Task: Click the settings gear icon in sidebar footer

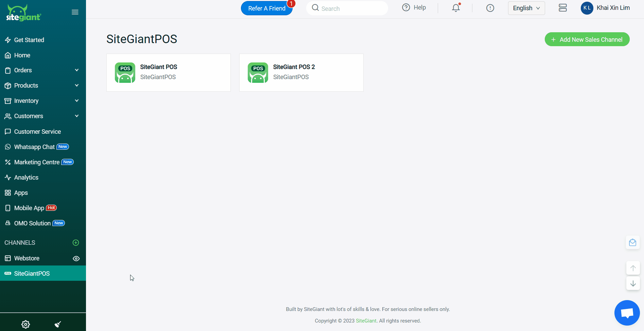Action: (x=25, y=324)
